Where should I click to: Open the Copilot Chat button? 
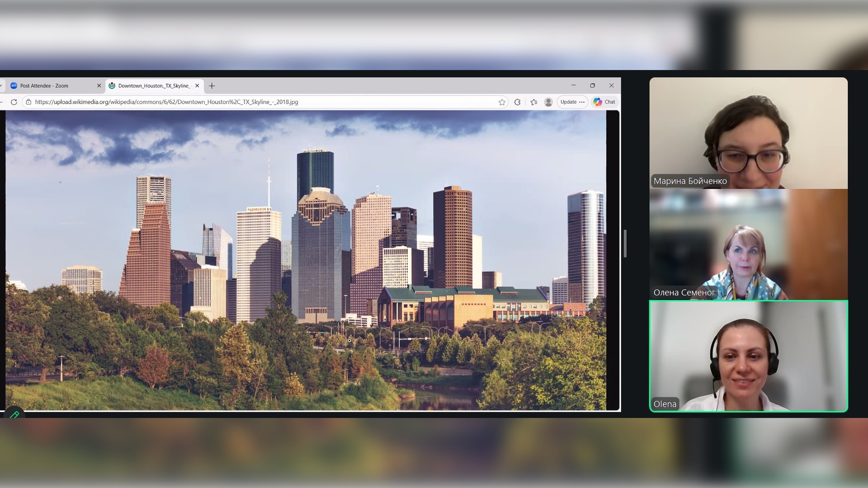pos(604,102)
